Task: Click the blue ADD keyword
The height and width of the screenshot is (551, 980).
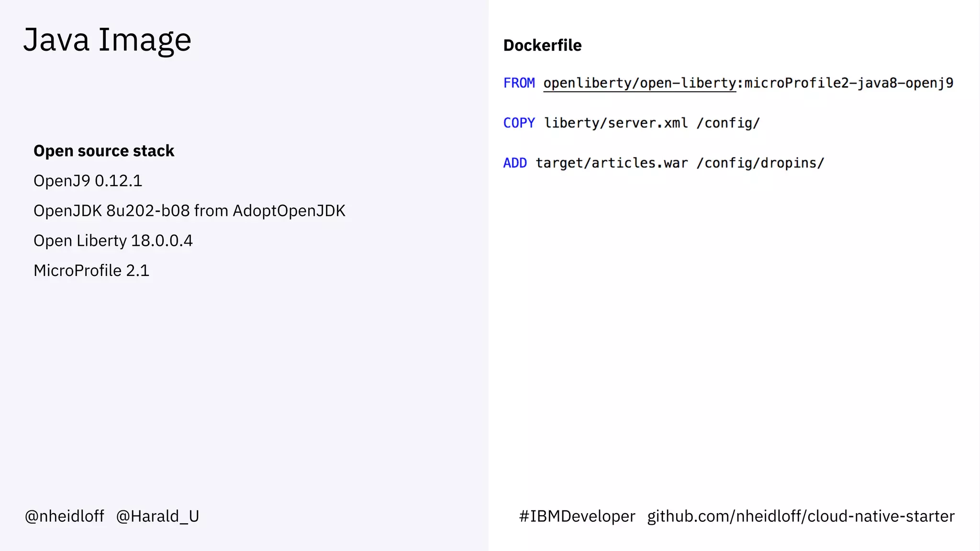Action: (x=515, y=164)
